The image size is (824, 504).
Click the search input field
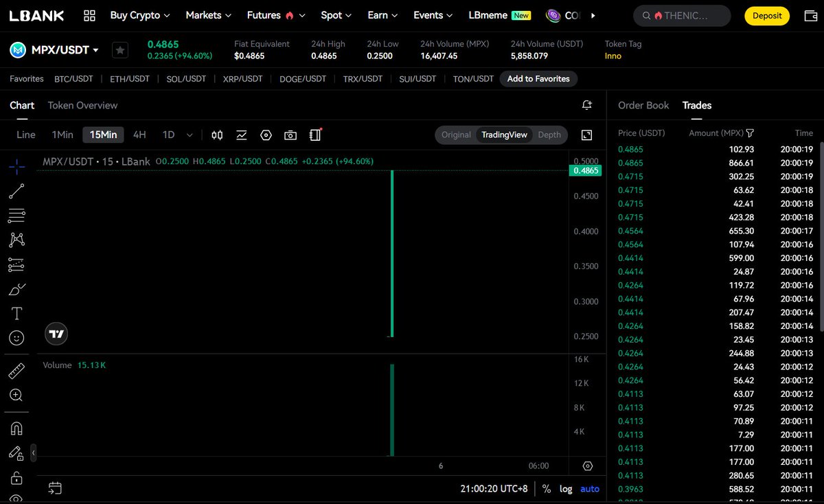tap(681, 15)
